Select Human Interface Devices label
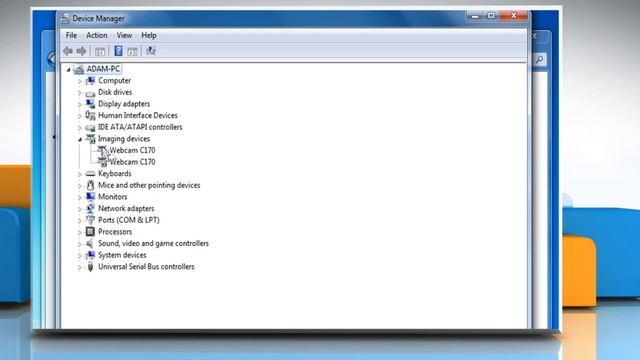This screenshot has width=640, height=360. click(x=138, y=116)
